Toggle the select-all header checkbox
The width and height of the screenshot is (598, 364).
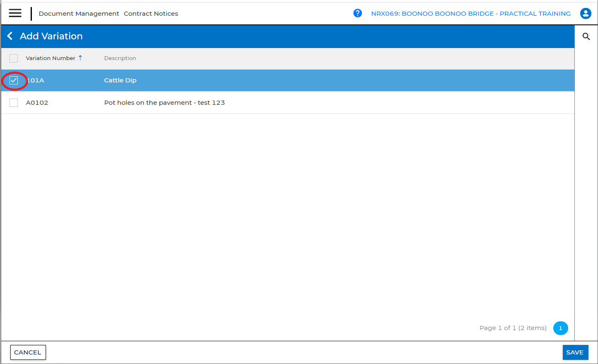[x=14, y=58]
